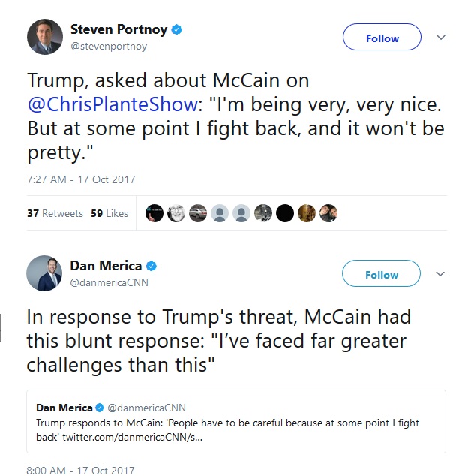Screen dimensions: 471x476
Task: Expand options chevron on Portnoy's tweet
Action: coord(441,38)
